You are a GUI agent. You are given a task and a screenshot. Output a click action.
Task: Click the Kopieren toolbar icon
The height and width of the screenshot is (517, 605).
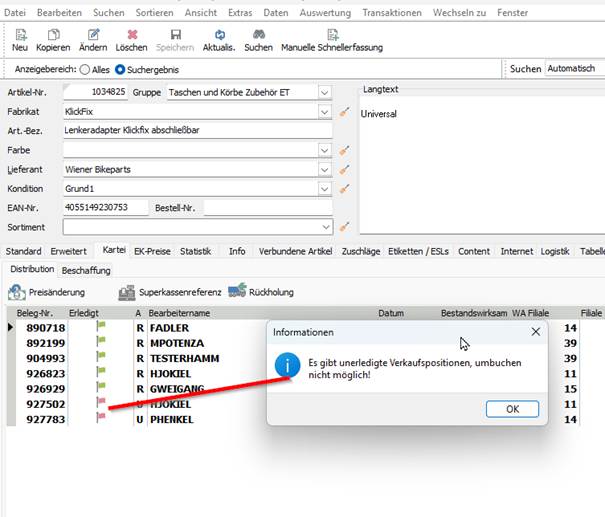(x=53, y=35)
